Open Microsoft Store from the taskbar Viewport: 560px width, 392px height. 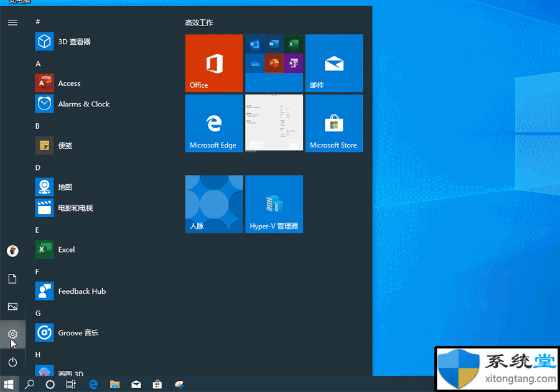pyautogui.click(x=157, y=384)
